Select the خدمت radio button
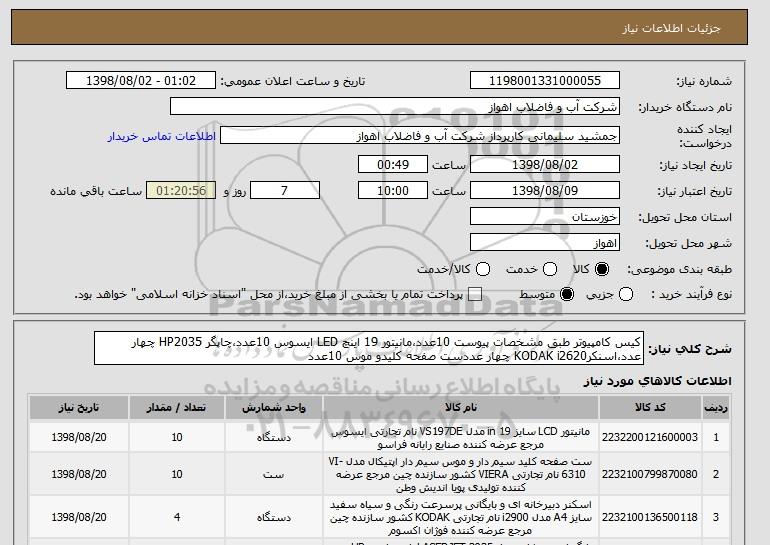 550,269
